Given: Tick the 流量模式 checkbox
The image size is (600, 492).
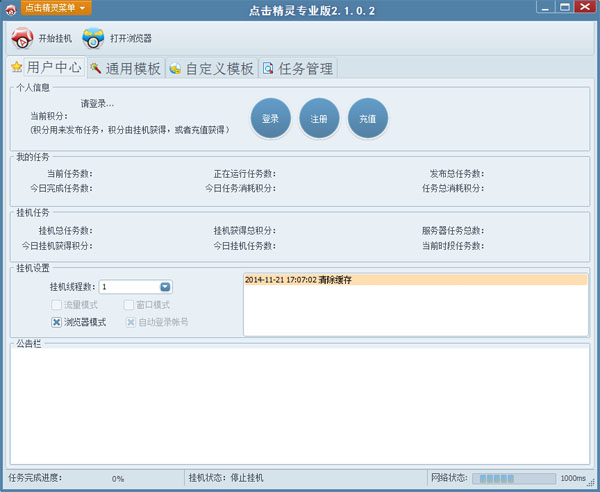Looking at the screenshot, I should (x=57, y=305).
